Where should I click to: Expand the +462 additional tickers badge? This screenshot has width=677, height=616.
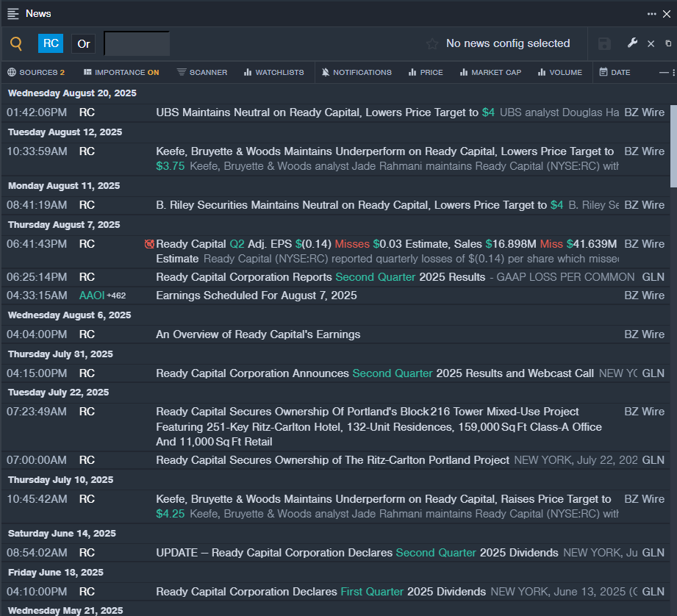pos(116,296)
